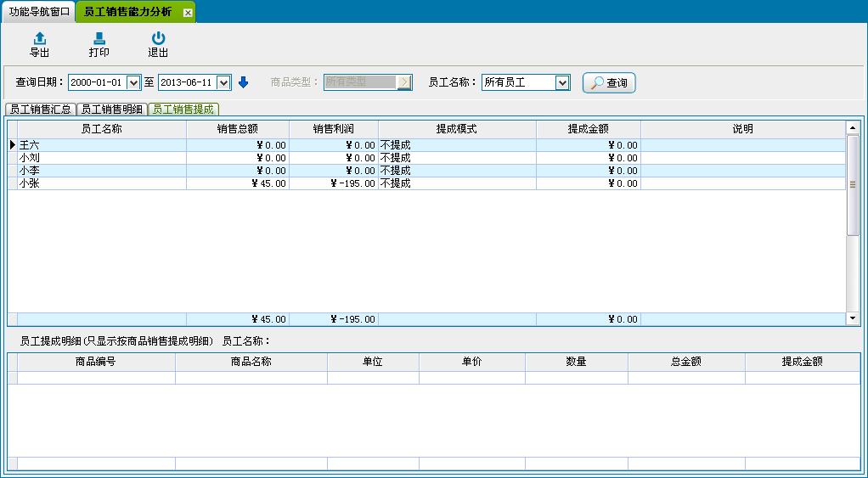Click the 查询 search button

[609, 83]
